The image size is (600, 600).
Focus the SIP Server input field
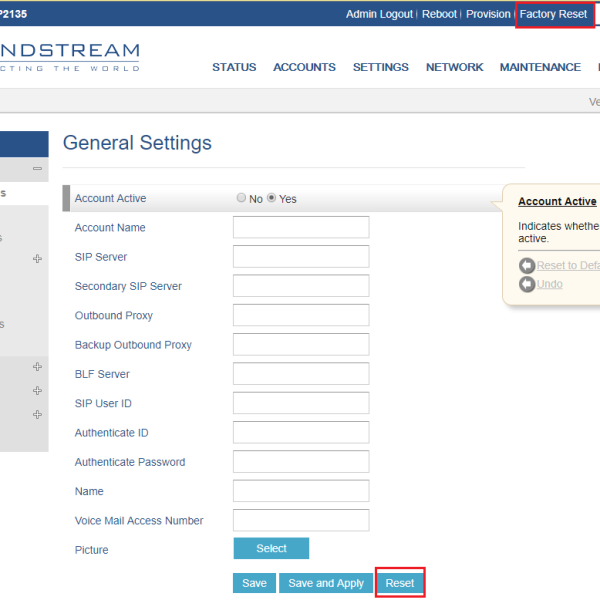301,257
